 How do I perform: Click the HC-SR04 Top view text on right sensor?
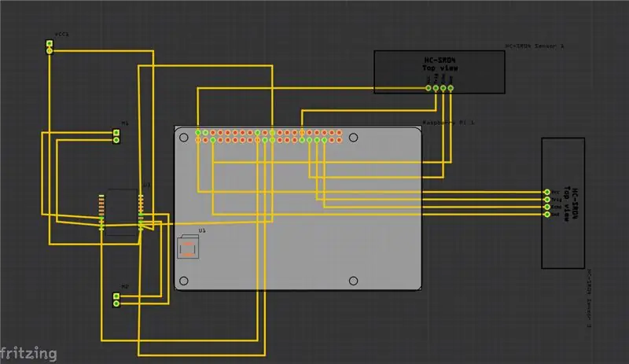pyautogui.click(x=571, y=204)
